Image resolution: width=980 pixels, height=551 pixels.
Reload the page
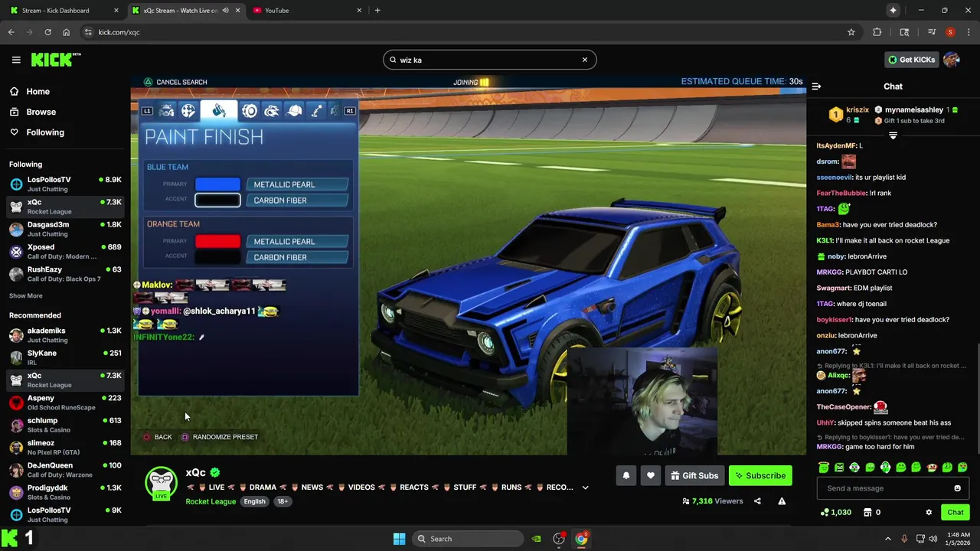[47, 32]
